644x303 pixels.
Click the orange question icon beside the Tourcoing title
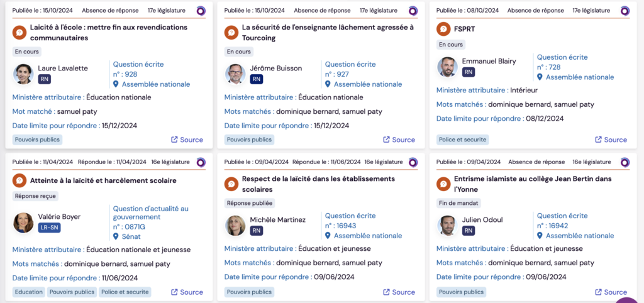click(x=231, y=32)
